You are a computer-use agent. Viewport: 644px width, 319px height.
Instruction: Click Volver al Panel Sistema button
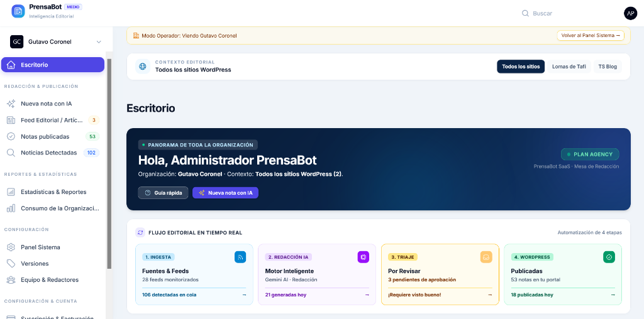(590, 36)
